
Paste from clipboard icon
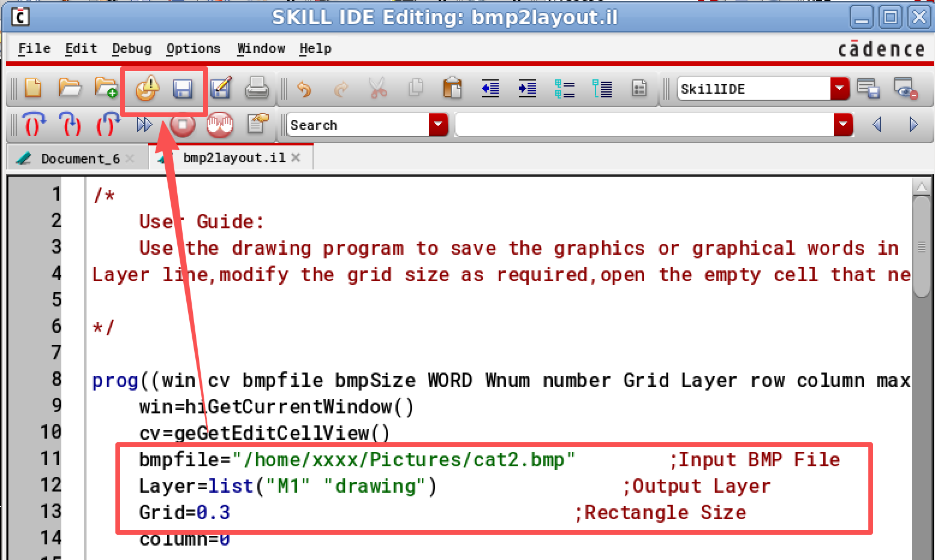(452, 88)
